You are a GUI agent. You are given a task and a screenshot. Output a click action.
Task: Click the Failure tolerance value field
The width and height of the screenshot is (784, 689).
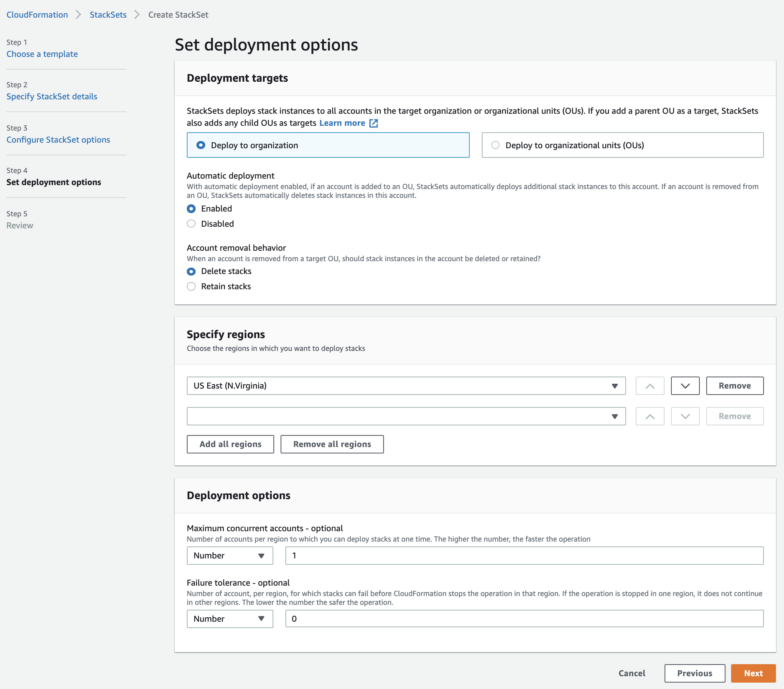(524, 619)
